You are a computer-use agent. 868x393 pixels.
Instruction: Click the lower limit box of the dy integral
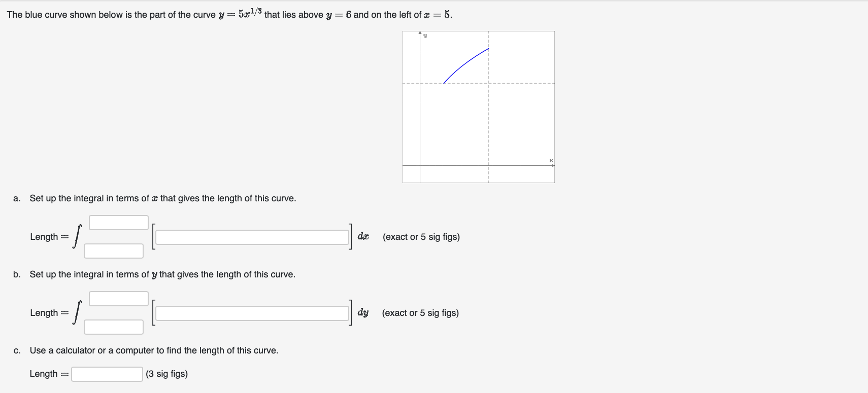point(113,327)
